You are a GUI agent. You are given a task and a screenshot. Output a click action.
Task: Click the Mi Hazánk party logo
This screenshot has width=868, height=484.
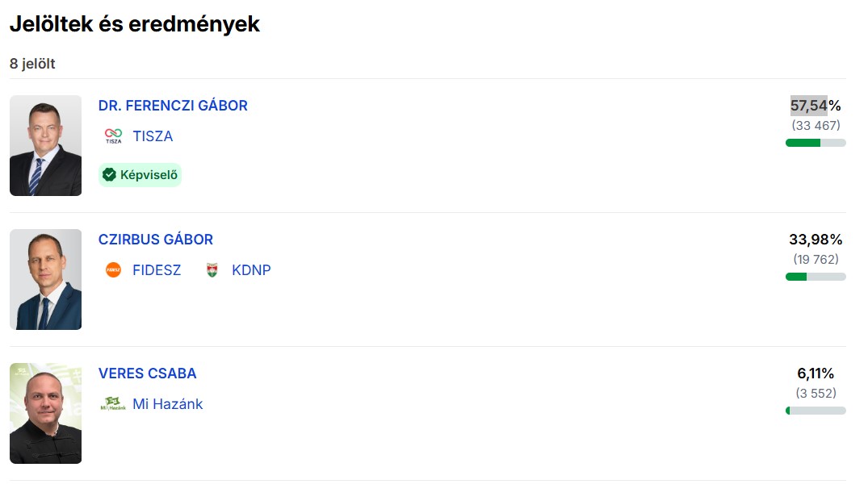click(x=113, y=404)
